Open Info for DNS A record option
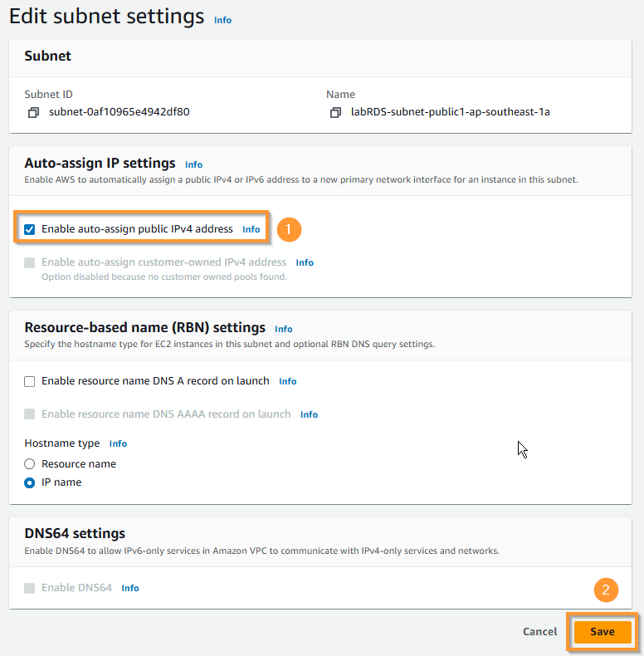644x656 pixels. (287, 381)
